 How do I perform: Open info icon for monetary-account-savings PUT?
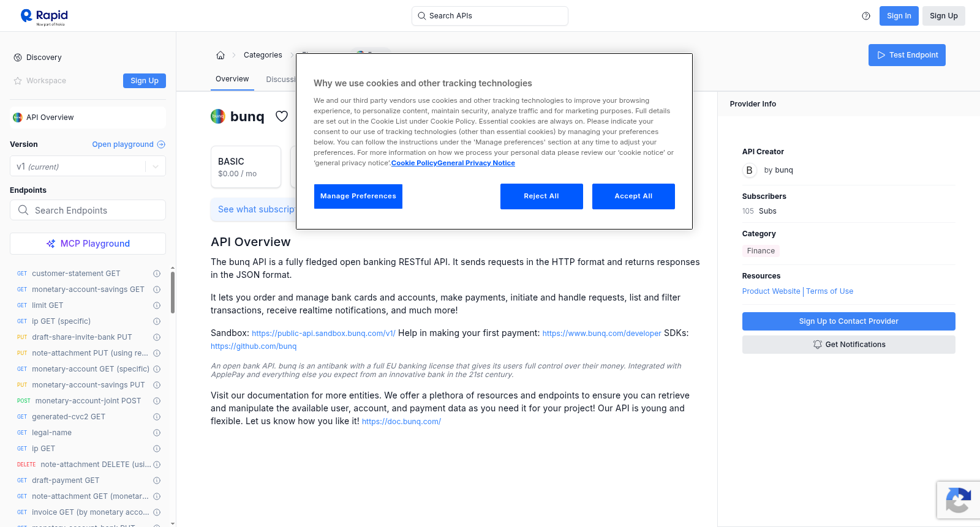(x=157, y=385)
